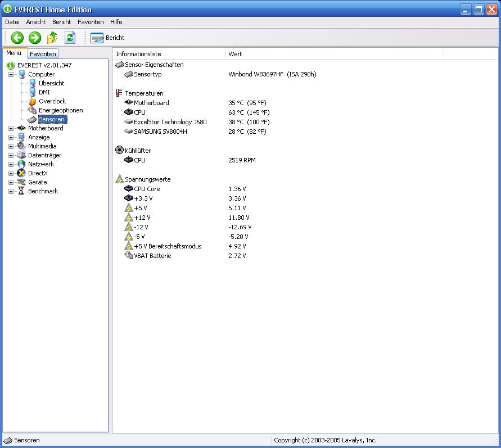Click the Wert column header

point(335,54)
